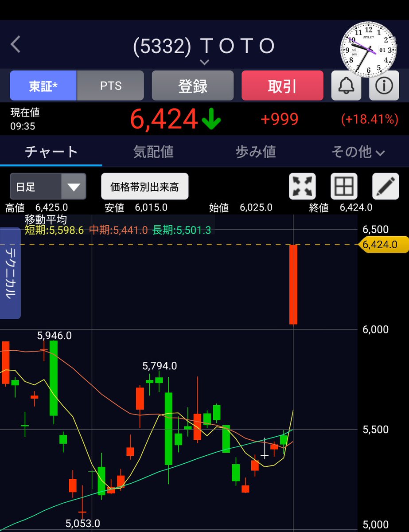Image resolution: width=409 pixels, height=532 pixels.
Task: Tap the 5,794.0 price label
Action: click(x=160, y=366)
